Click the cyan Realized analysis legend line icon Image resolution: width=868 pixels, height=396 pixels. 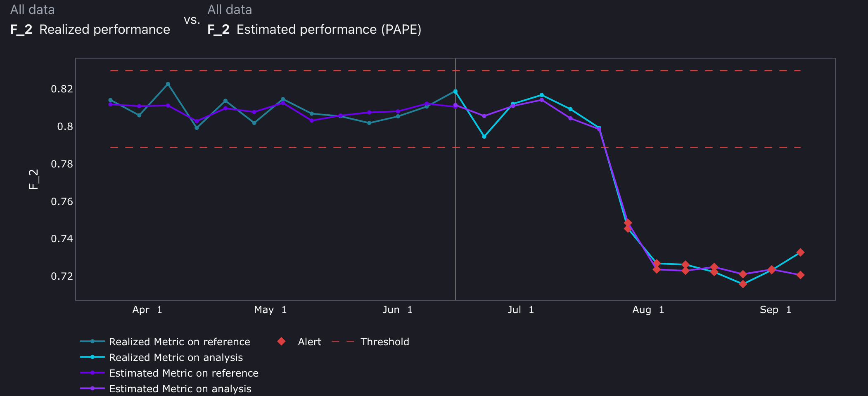[x=92, y=357]
